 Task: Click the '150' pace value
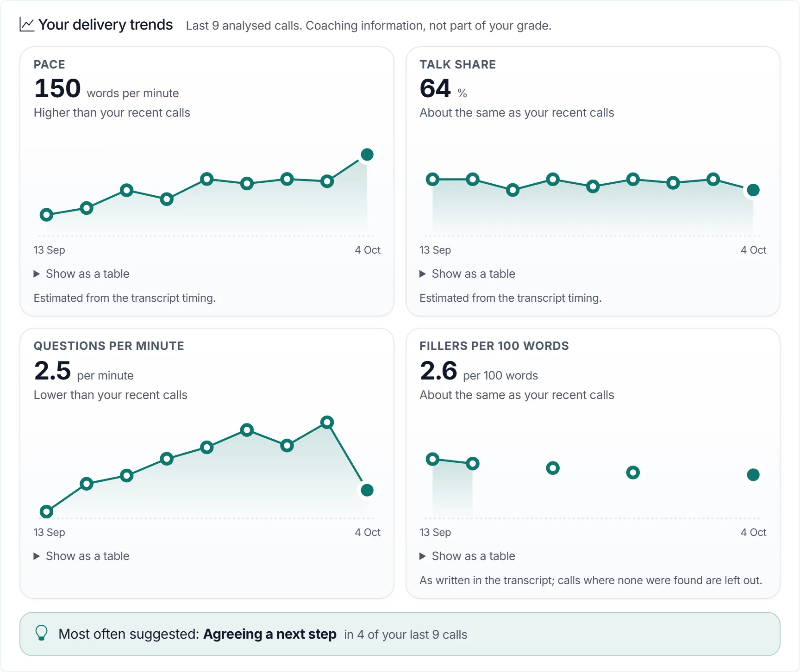pos(57,88)
